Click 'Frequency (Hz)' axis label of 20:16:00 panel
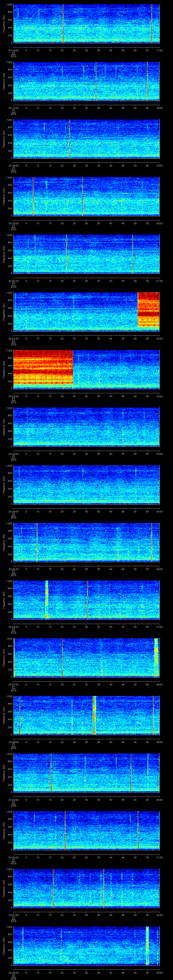This screenshot has height=980, width=173. point(4,24)
